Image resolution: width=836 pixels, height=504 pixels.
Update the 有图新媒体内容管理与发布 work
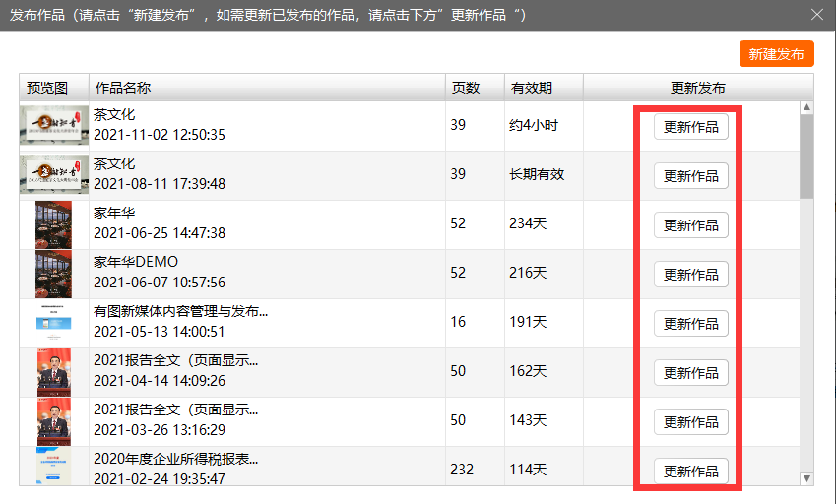(690, 324)
